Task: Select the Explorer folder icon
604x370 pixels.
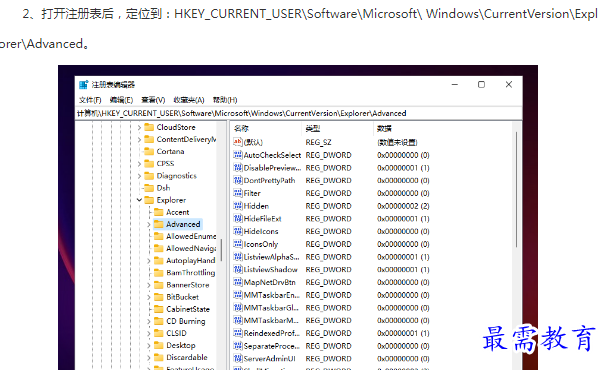Action: tap(149, 200)
